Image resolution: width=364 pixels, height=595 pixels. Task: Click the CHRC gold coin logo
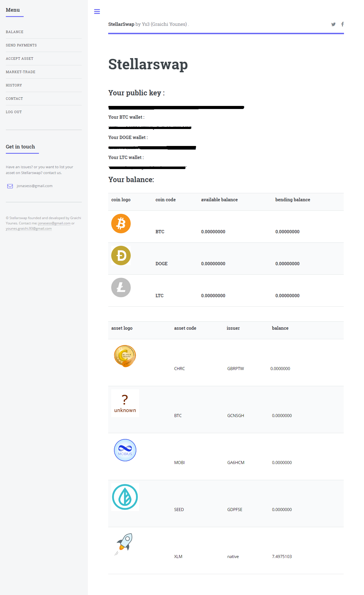coord(125,356)
